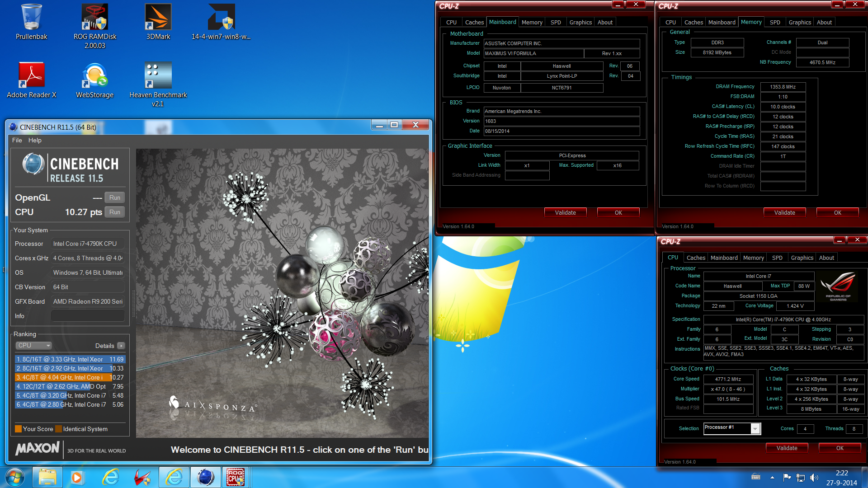Open Graphics tab in Memory CPU-Z window
868x488 pixels.
pos(800,22)
